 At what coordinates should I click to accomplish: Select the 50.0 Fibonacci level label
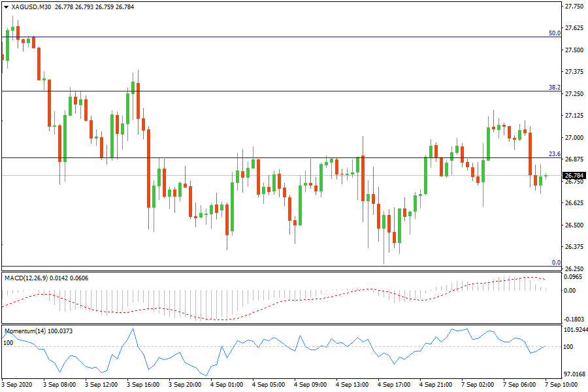pos(555,33)
